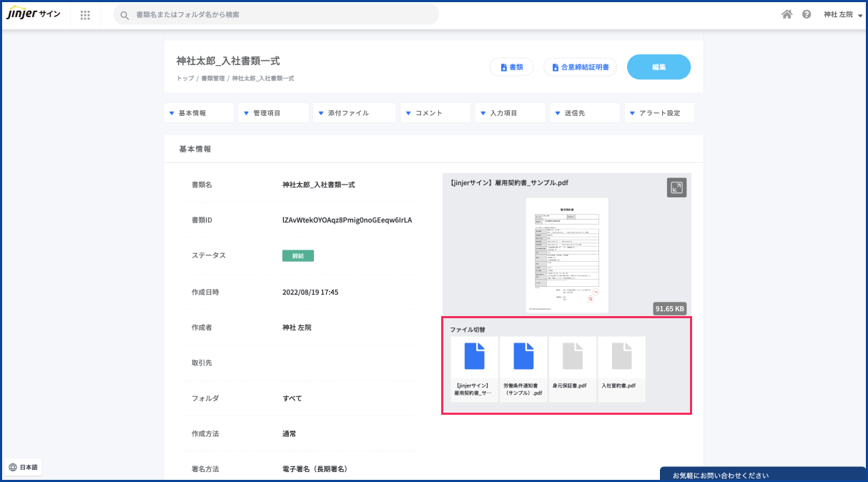Open the apps grid menu icon
868x482 pixels.
tap(85, 15)
